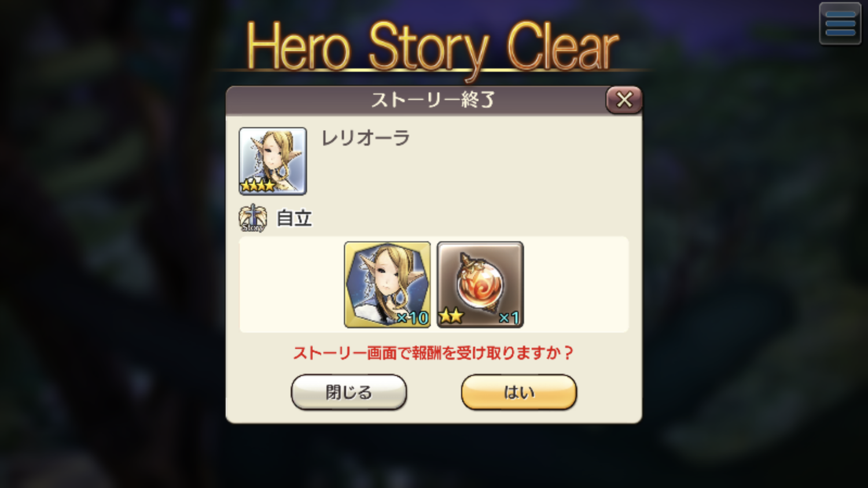
Task: Open the hamburger menu in the top corner
Action: point(840,24)
